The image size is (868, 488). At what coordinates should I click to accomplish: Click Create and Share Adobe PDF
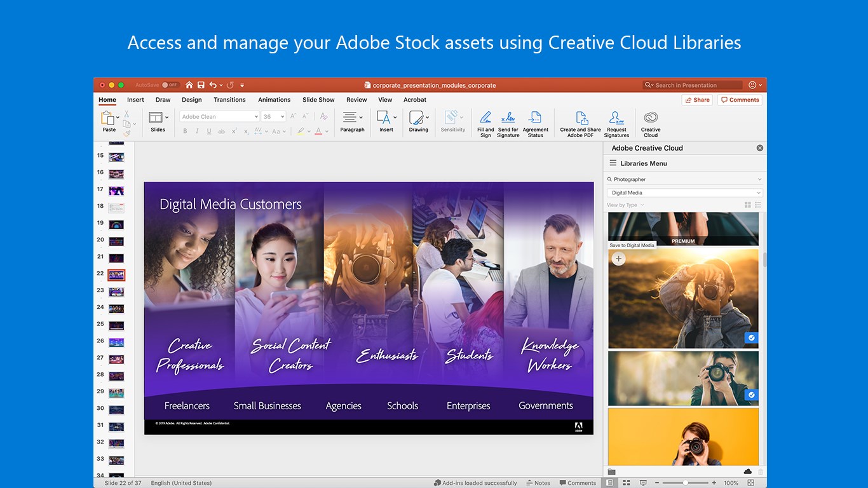pyautogui.click(x=582, y=118)
